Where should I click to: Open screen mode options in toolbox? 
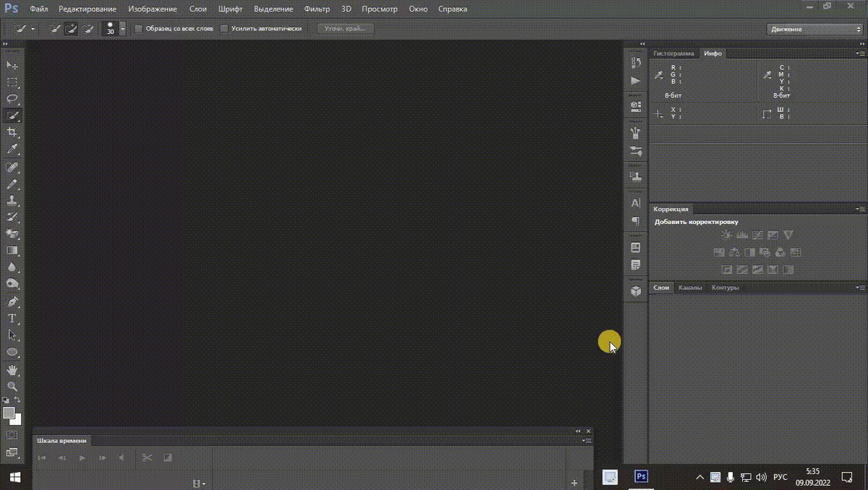click(12, 452)
